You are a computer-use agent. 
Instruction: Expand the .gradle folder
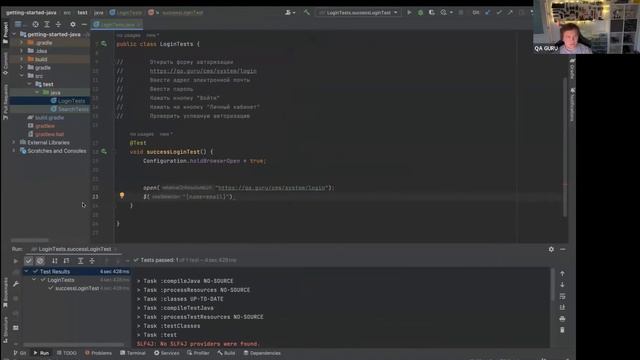[x=22, y=43]
